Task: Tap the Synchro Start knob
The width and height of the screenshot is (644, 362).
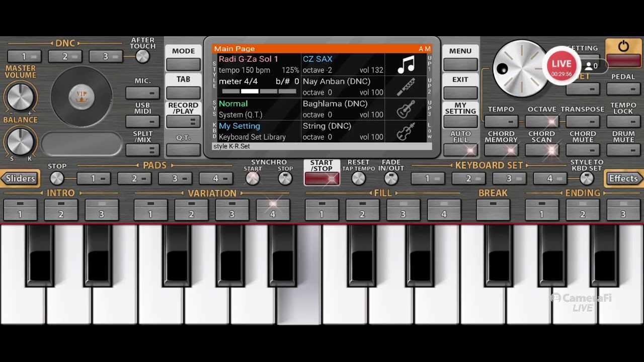Action: click(253, 178)
